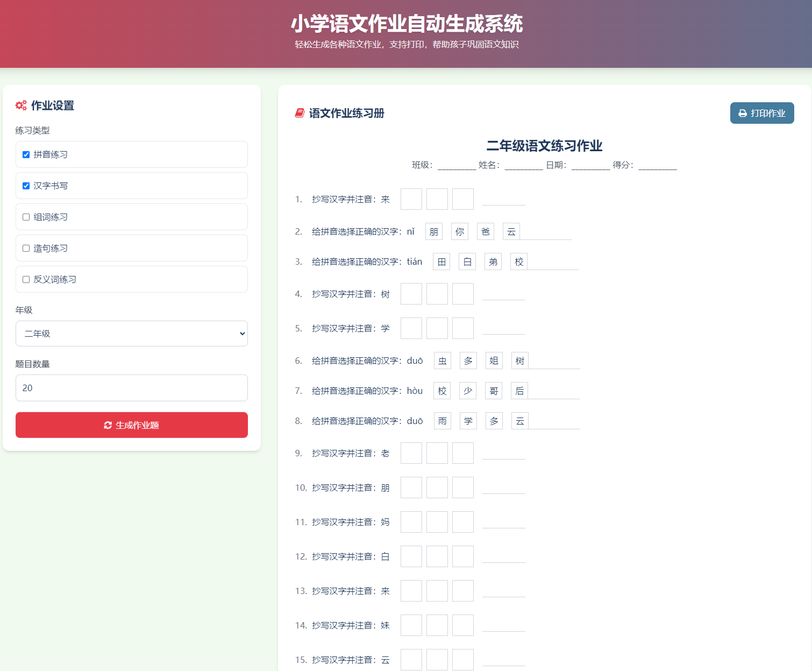This screenshot has height=671, width=812.
Task: Click the 打印作业 button
Action: 762,113
